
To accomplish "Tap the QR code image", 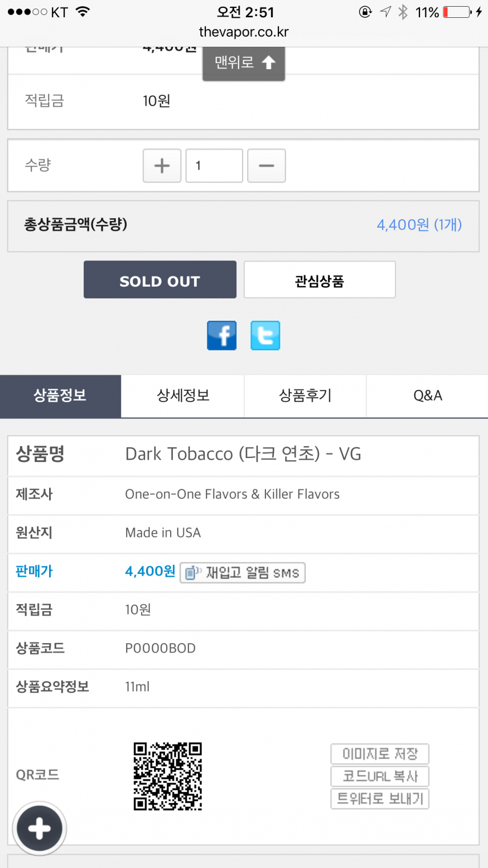I will (167, 776).
